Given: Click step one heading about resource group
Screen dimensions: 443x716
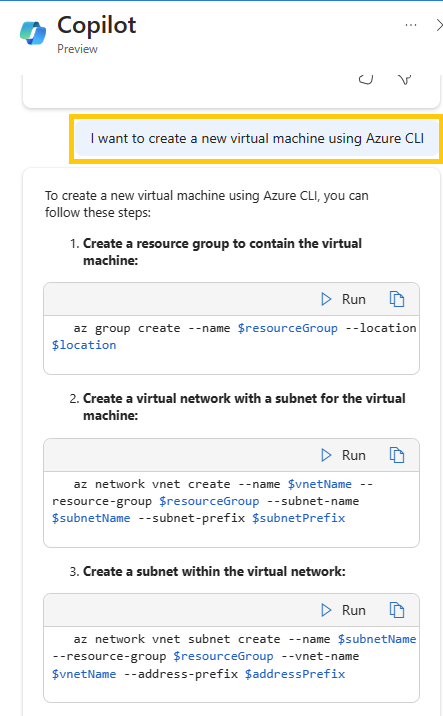Looking at the screenshot, I should click(x=222, y=252).
